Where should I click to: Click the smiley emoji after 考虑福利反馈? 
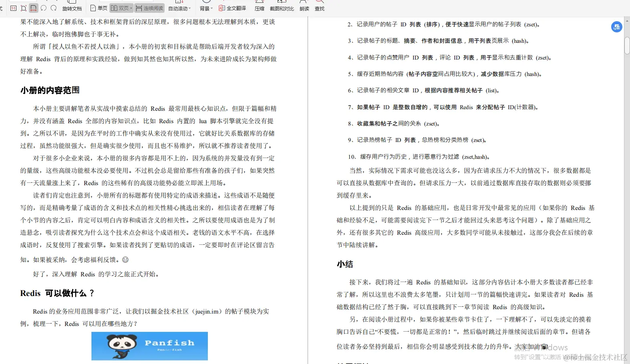pyautogui.click(x=125, y=260)
